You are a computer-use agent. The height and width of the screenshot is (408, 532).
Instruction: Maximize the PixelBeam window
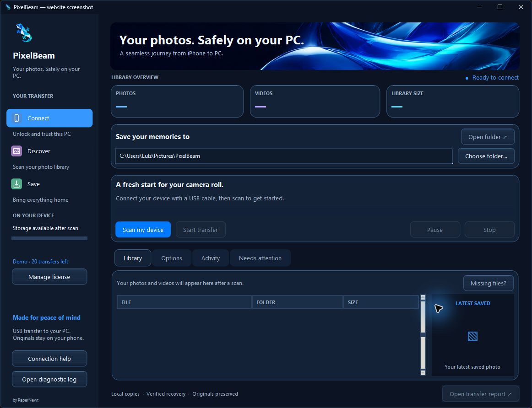point(500,7)
